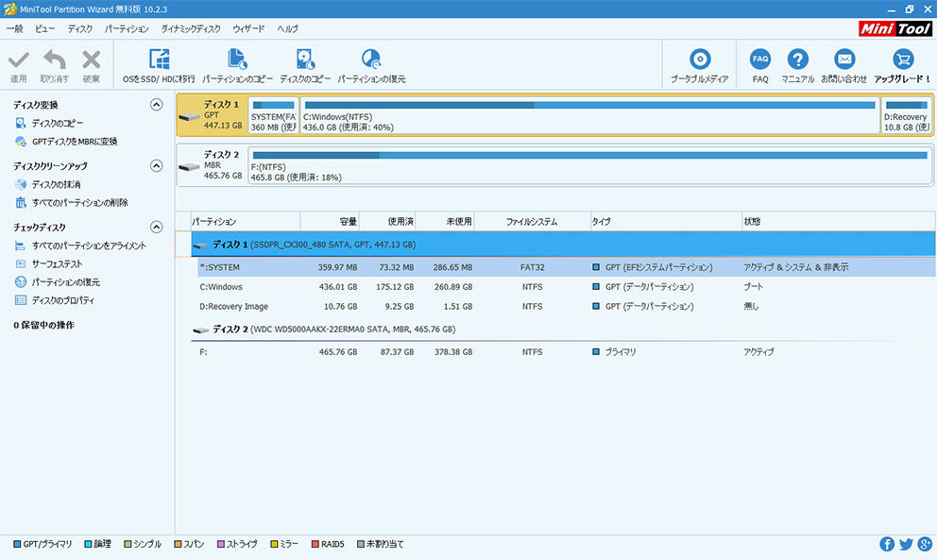The image size is (937, 560).
Task: Select Disk 2 MBR in the disk map
Action: 213,165
